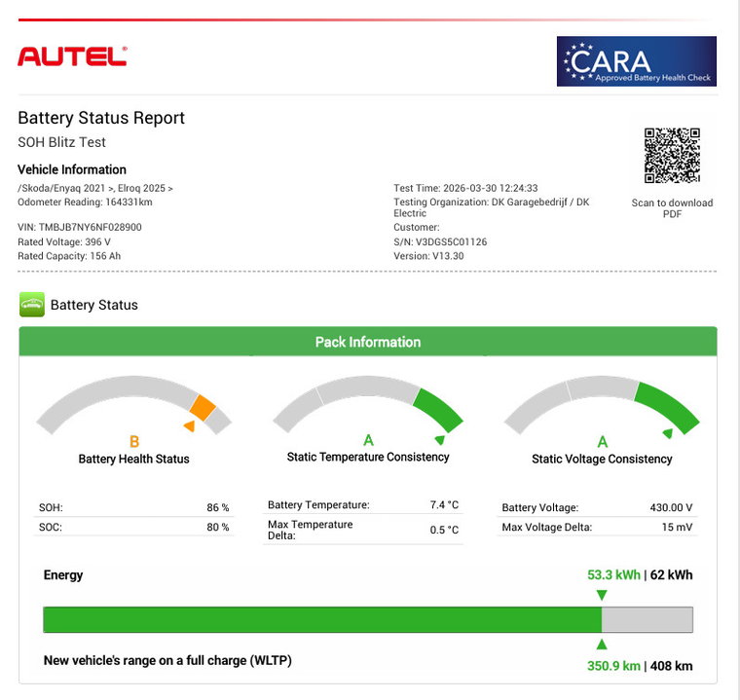The image size is (740, 700).
Task: Click the 'Testing Organization: DK Garagebedrijf' line
Action: click(x=492, y=207)
